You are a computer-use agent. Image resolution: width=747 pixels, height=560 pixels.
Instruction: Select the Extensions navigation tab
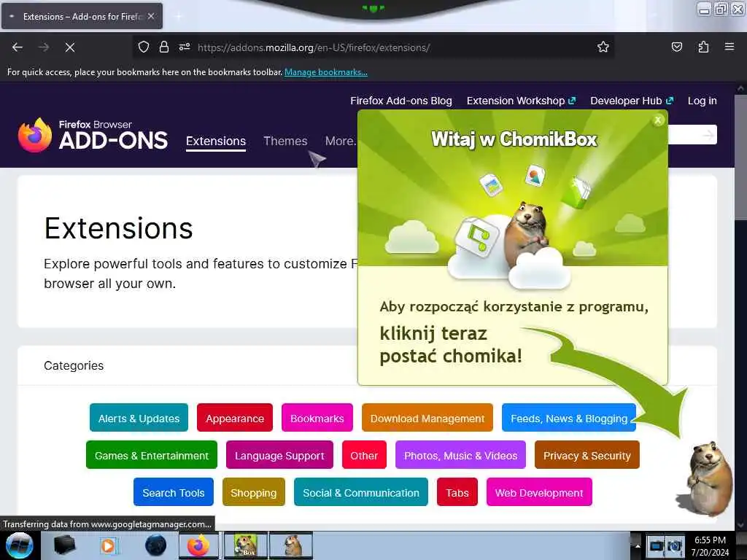click(216, 141)
